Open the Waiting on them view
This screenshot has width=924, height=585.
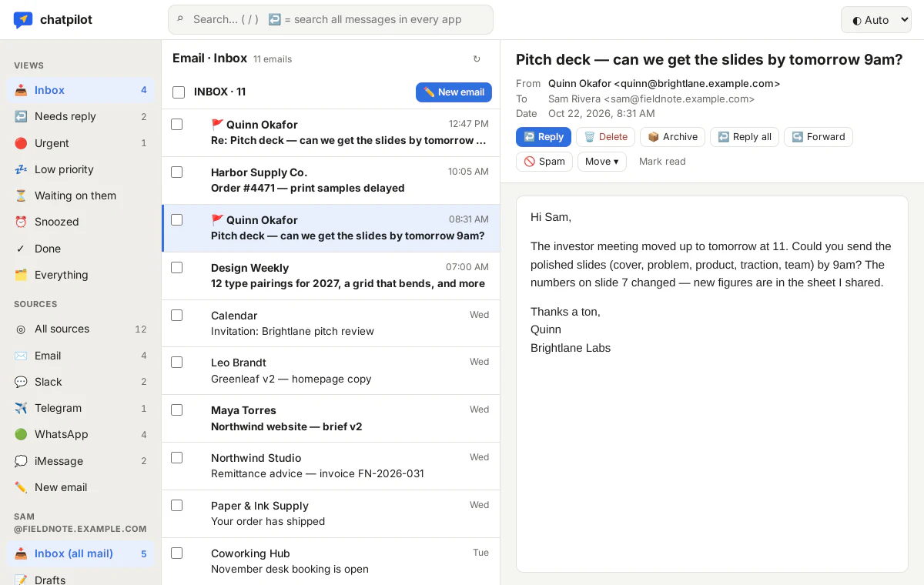point(81,196)
